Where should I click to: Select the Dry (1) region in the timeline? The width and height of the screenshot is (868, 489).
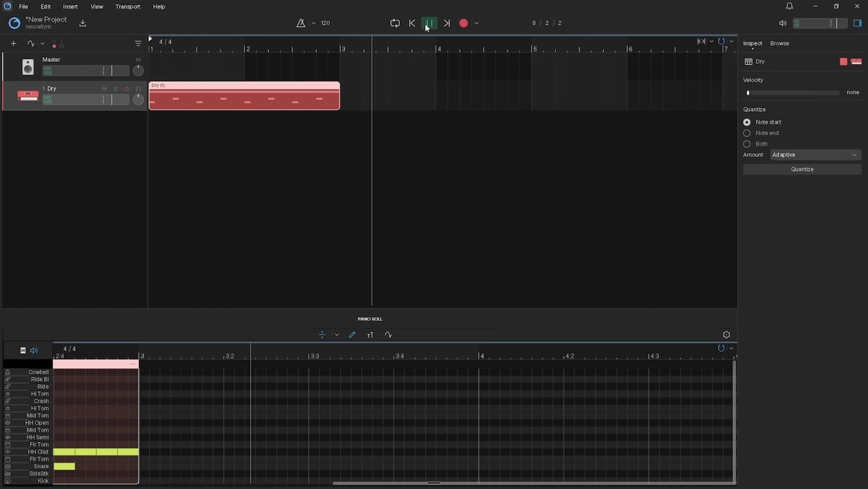(x=244, y=96)
